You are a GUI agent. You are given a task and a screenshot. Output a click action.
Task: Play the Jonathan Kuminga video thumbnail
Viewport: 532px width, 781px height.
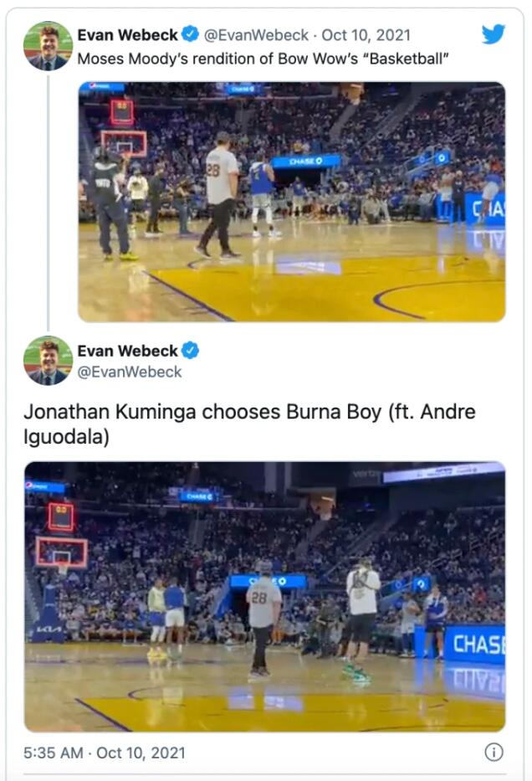pos(264,596)
